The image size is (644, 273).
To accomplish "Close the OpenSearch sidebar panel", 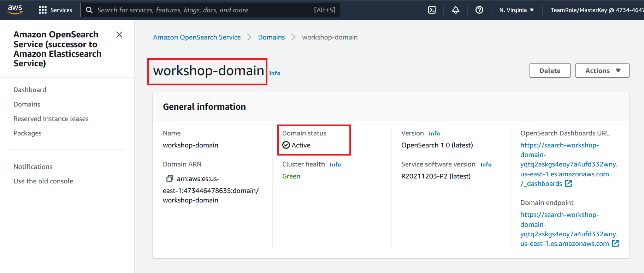I will click(119, 35).
